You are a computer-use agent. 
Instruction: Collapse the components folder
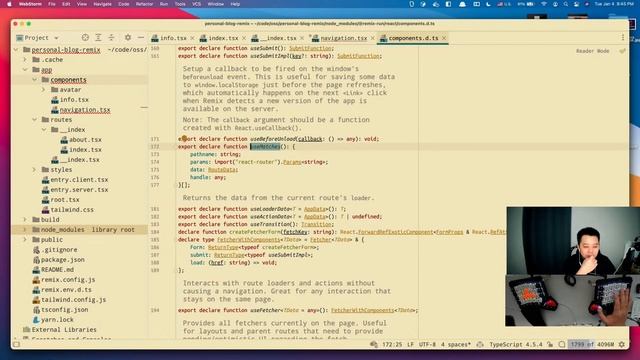pyautogui.click(x=35, y=80)
